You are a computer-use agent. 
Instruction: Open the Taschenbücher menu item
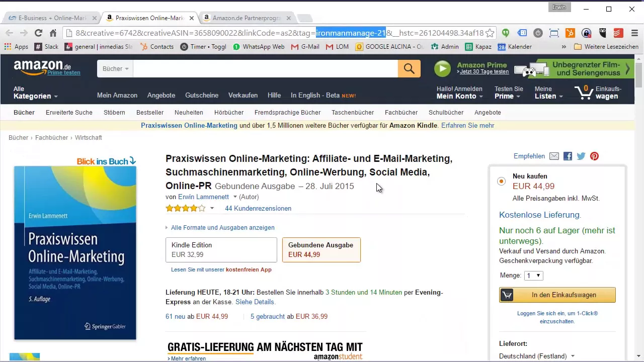[x=353, y=113]
